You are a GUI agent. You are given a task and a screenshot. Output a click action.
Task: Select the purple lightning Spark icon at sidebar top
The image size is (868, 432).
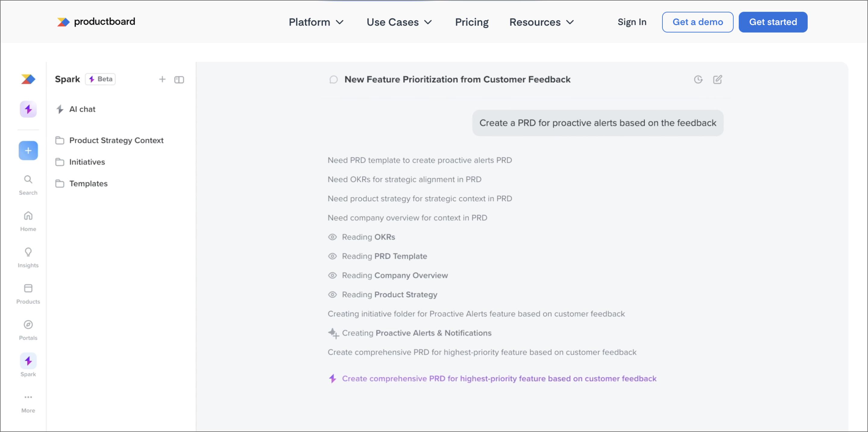coord(28,109)
